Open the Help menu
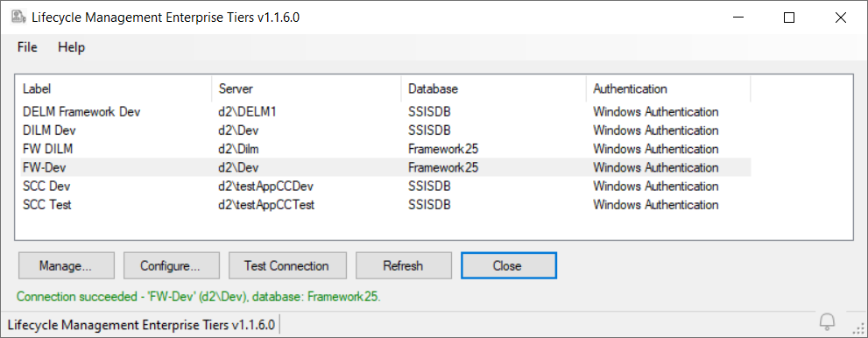The height and width of the screenshot is (338, 868). [72, 47]
